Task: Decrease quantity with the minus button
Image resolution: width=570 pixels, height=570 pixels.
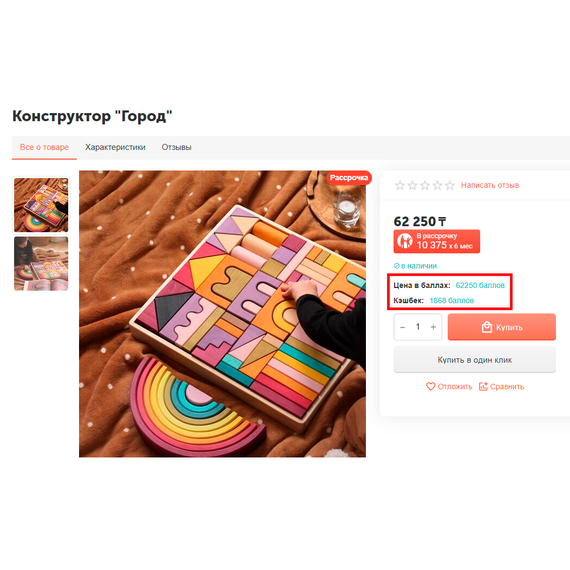Action: pos(402,327)
